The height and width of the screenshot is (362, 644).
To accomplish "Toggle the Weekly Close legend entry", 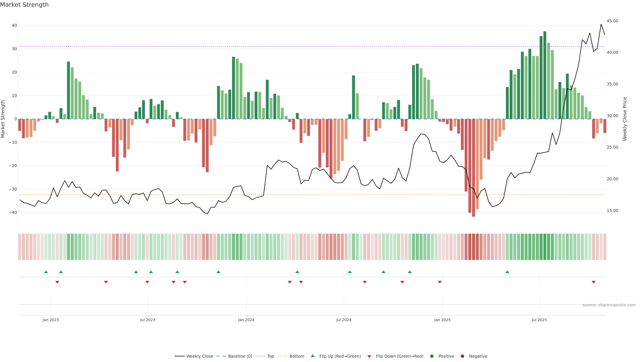I will point(199,356).
